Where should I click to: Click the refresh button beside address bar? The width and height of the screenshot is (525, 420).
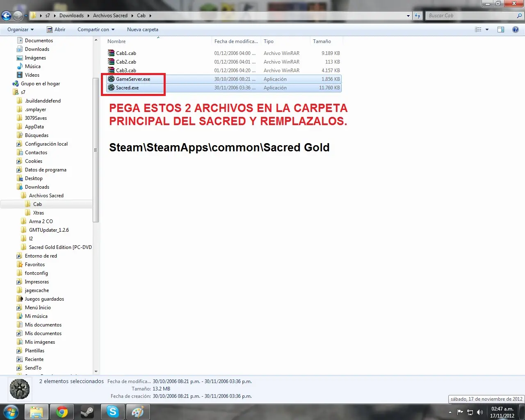click(x=418, y=16)
